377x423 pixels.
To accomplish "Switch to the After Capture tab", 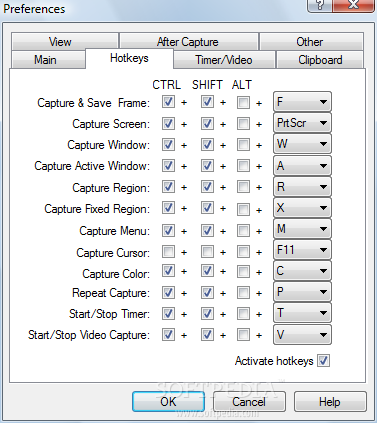I will [x=188, y=42].
